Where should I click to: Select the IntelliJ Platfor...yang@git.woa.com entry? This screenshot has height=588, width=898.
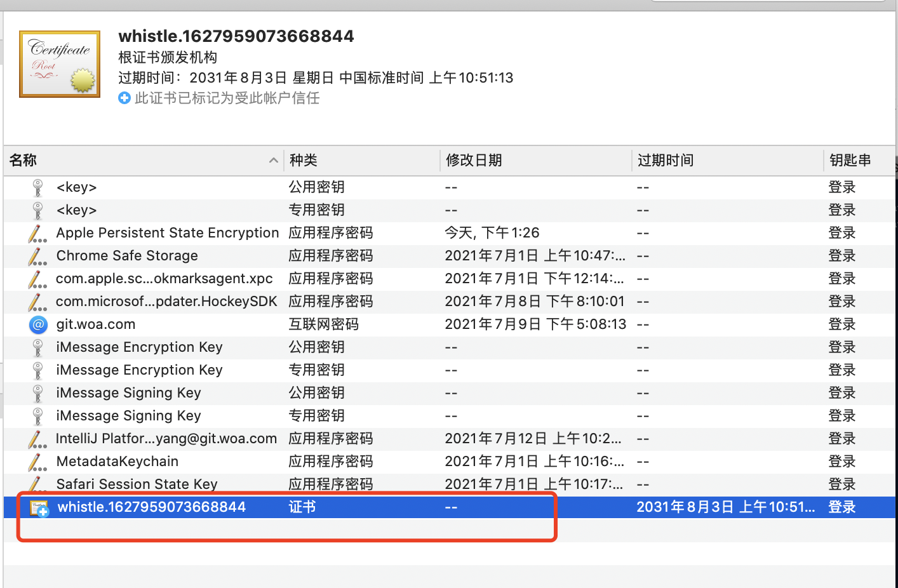pos(450,439)
